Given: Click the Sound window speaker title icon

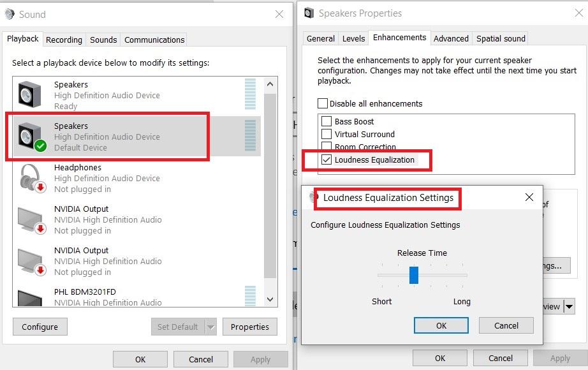Looking at the screenshot, I should [x=10, y=14].
